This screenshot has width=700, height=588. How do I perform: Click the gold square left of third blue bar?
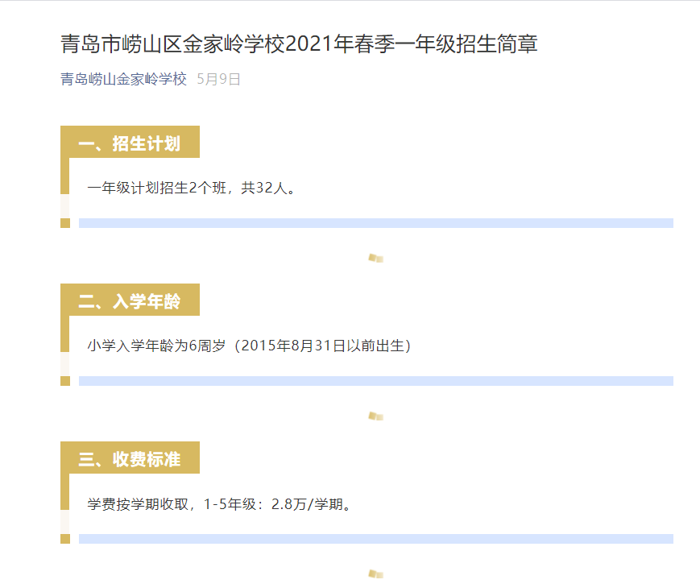point(65,539)
